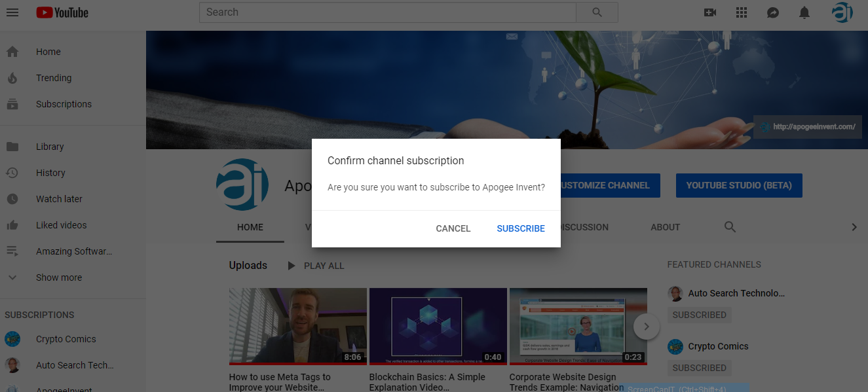Click the Liked videos thumbs-up icon
Screen dimensions: 868x392
coord(12,225)
